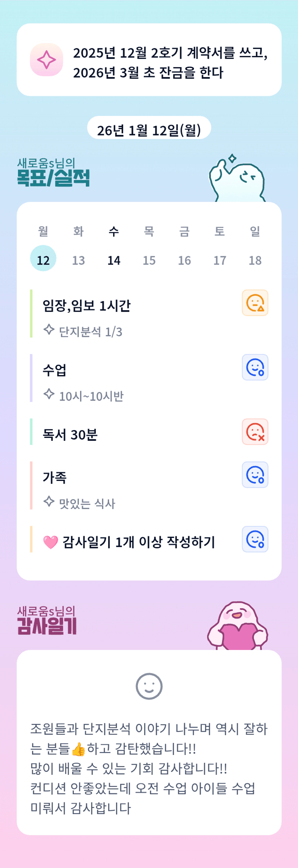Select Monday the 12th in the week row
Screen dimensions: 298x868
[x=43, y=259]
